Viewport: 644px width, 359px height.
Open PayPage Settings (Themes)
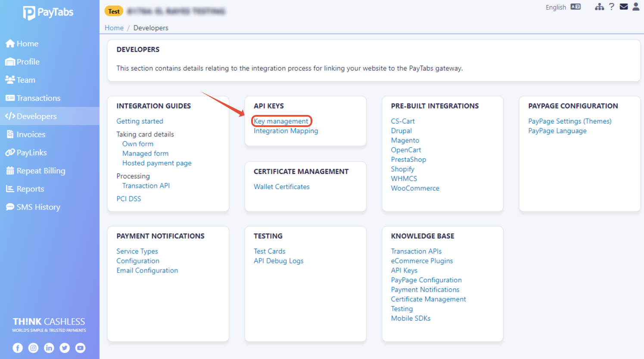click(570, 121)
